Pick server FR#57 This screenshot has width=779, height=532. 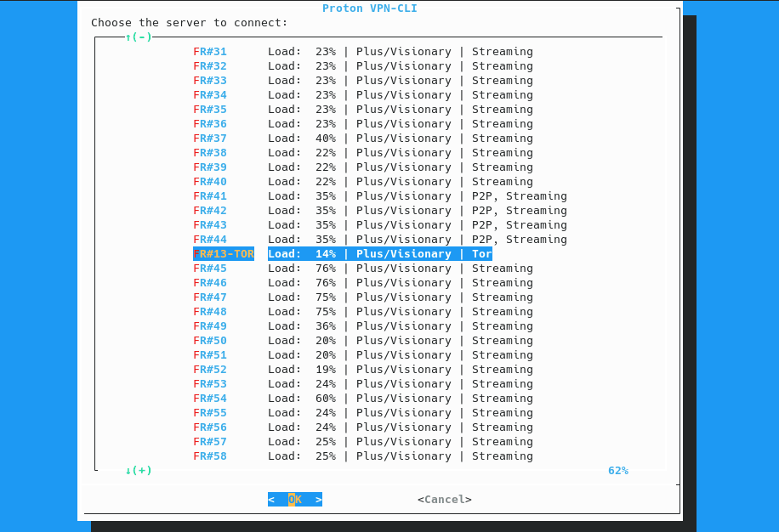point(363,441)
